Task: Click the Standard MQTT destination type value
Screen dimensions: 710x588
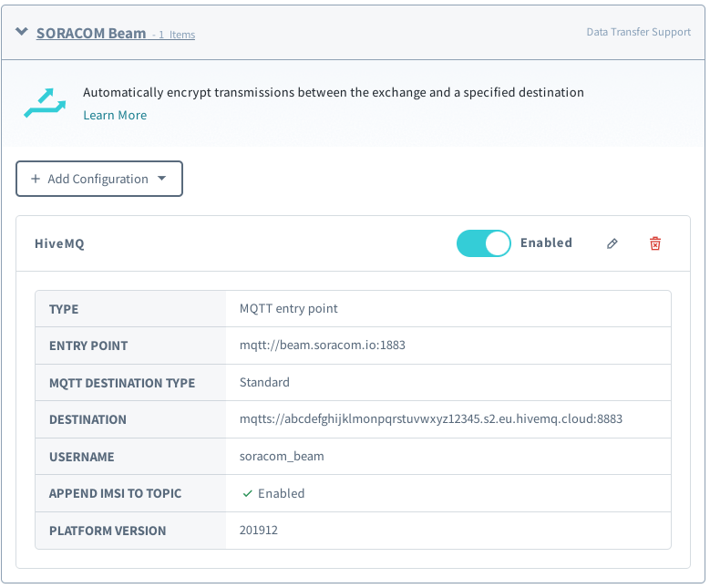Action: point(264,383)
